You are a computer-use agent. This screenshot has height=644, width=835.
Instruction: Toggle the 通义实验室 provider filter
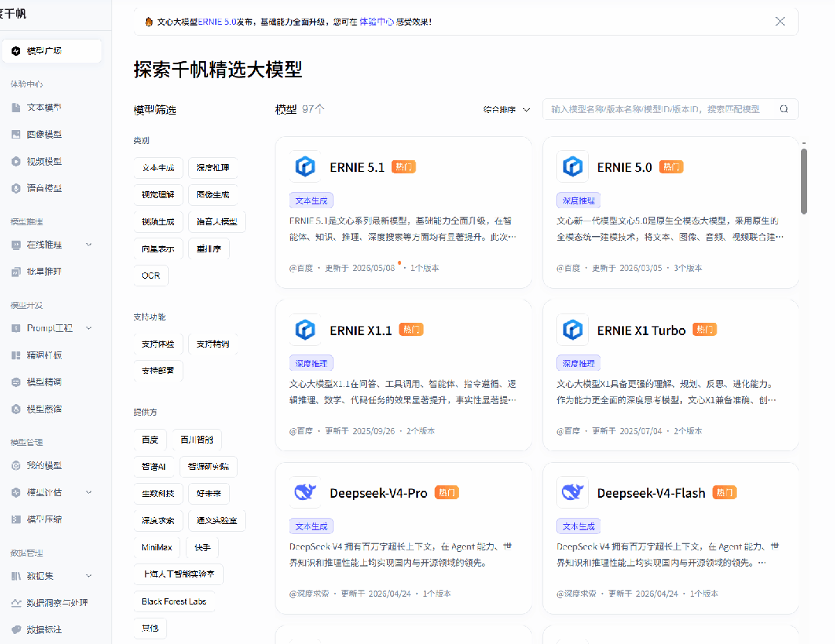point(217,520)
